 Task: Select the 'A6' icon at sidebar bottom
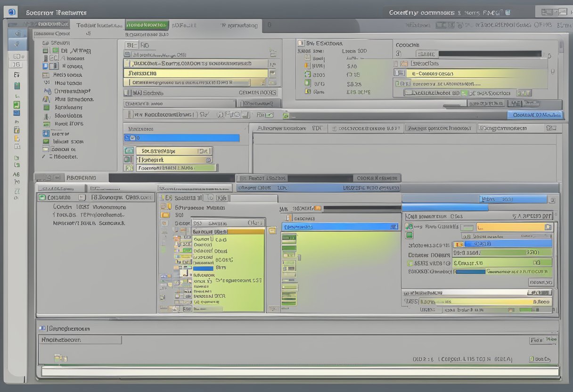tap(16, 174)
